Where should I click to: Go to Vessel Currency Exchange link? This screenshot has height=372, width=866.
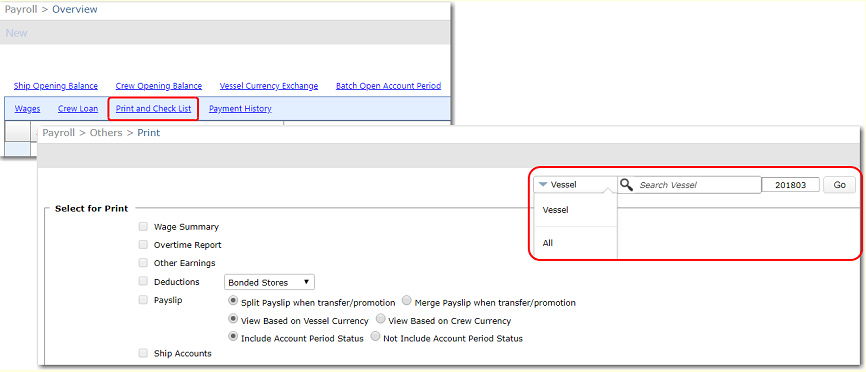[269, 86]
